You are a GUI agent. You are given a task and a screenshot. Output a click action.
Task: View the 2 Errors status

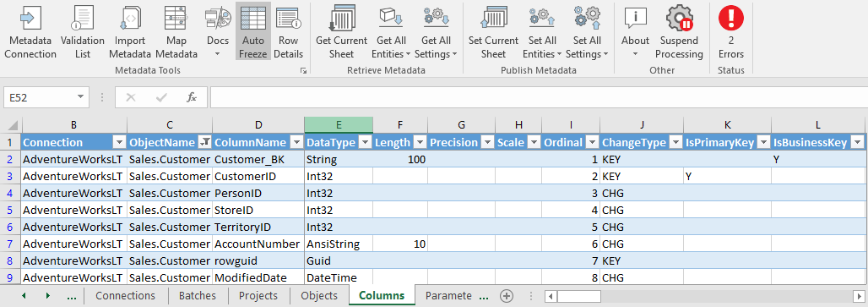(731, 31)
